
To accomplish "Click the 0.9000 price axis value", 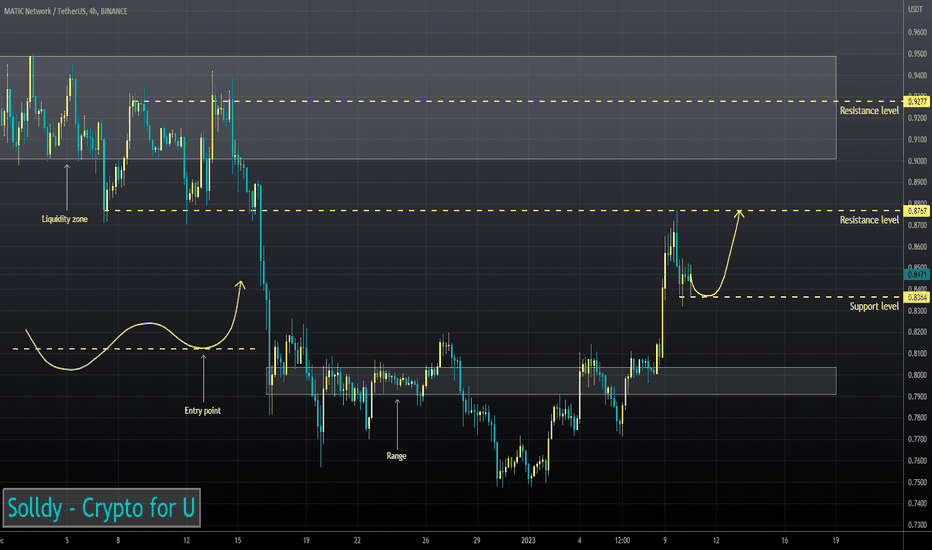I will (917, 161).
